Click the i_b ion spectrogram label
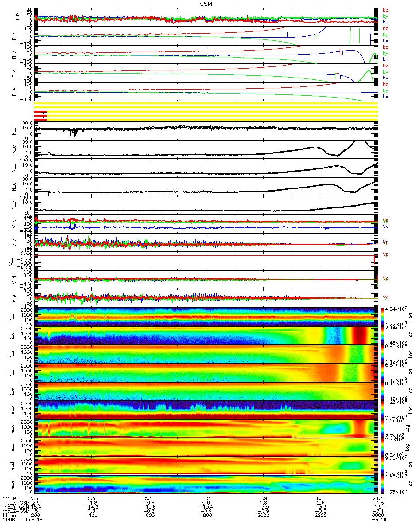The height and width of the screenshot is (532, 412). click(x=12, y=317)
